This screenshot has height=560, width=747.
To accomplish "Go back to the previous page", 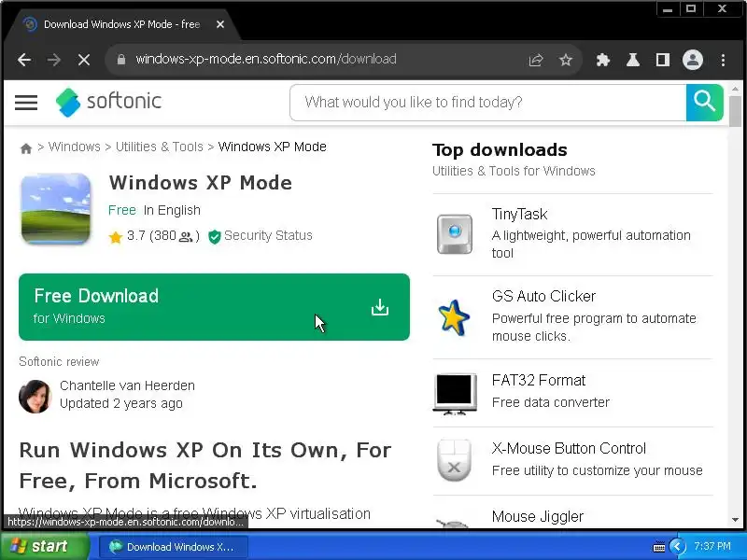I will [x=24, y=60].
